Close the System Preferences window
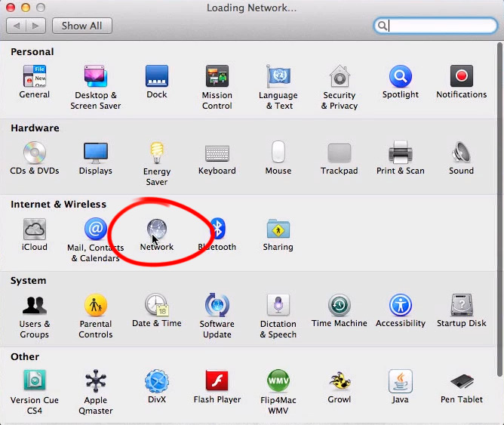Image resolution: width=504 pixels, height=425 pixels. (11, 8)
